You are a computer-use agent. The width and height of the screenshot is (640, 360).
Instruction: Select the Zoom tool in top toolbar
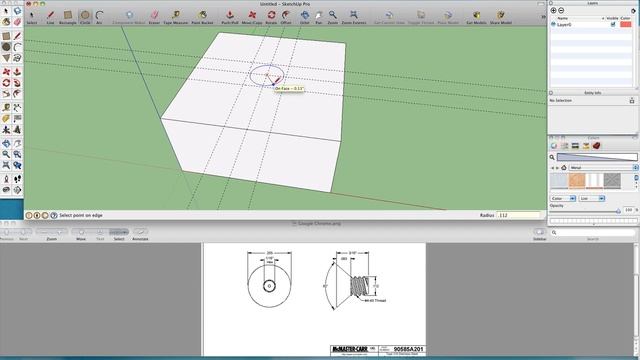click(333, 16)
